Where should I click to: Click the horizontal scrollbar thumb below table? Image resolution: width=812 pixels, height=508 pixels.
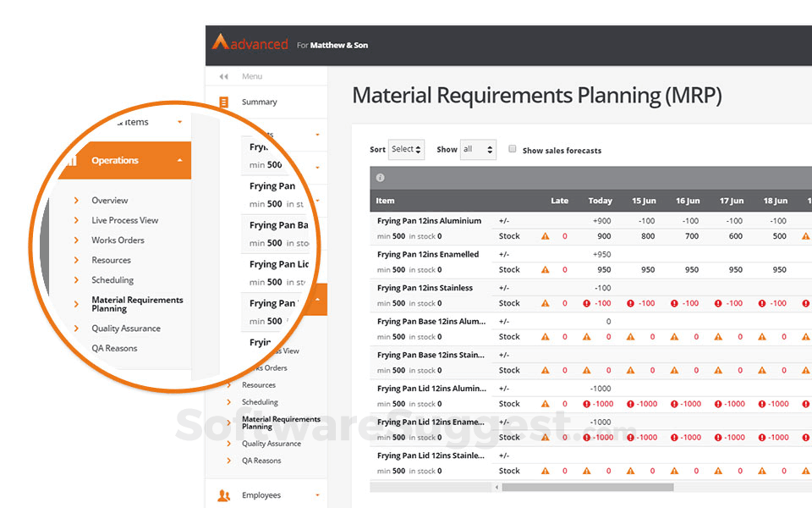point(587,487)
